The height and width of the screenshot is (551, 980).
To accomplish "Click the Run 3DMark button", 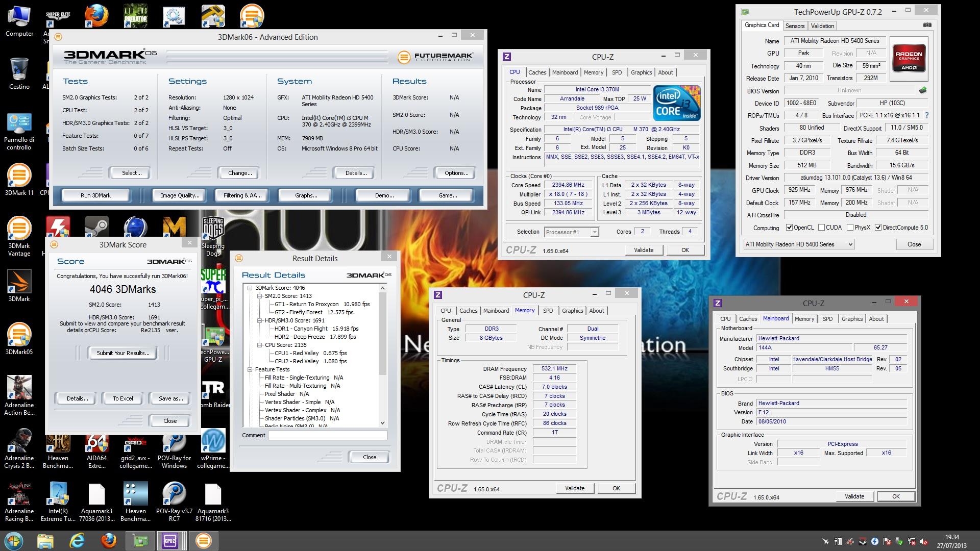I will pyautogui.click(x=95, y=195).
